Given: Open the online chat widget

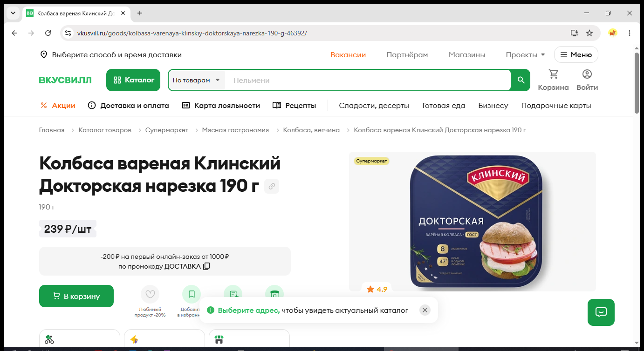Looking at the screenshot, I should pyautogui.click(x=601, y=312).
